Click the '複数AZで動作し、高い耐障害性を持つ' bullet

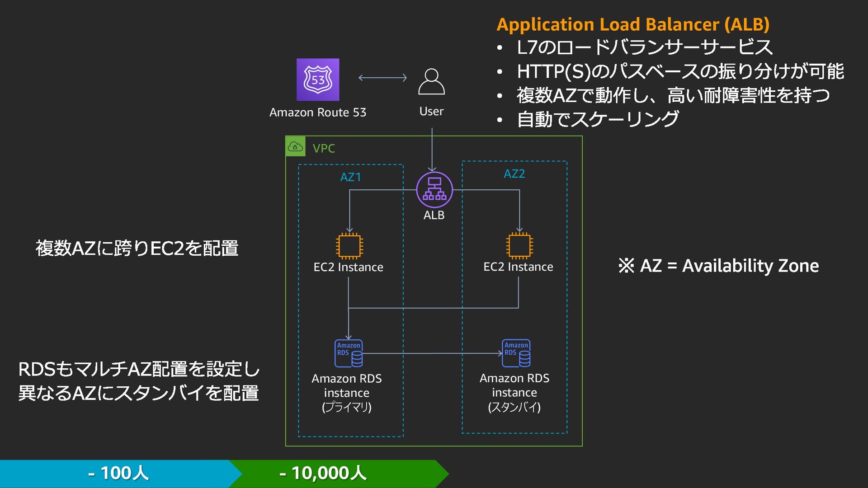pos(673,95)
